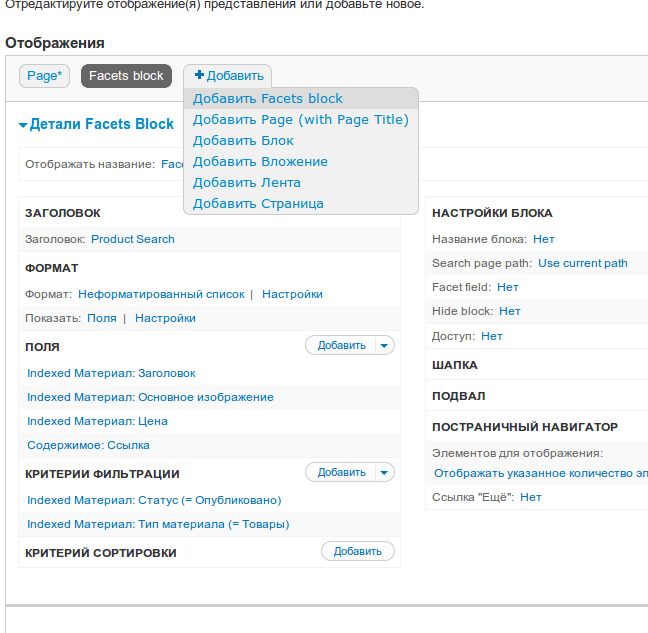Open 'Статус (= Опубликовано)' filter
The height and width of the screenshot is (633, 648).
(154, 500)
